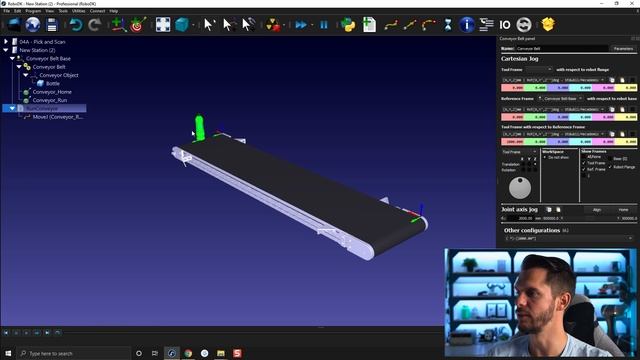This screenshot has width=640, height=360.
Task: Toggle collision checking radiation icon
Action: (x=273, y=25)
